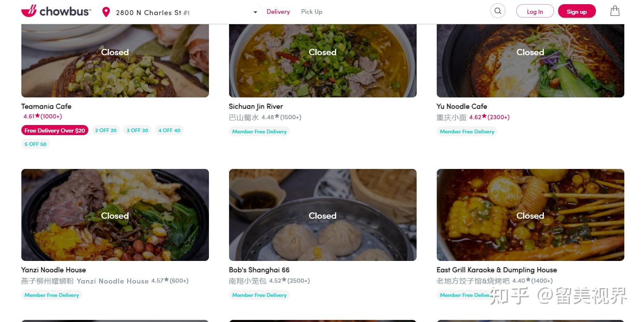This screenshot has width=644, height=322.
Task: Click the Free Delivery Over $20 badge
Action: pos(54,130)
